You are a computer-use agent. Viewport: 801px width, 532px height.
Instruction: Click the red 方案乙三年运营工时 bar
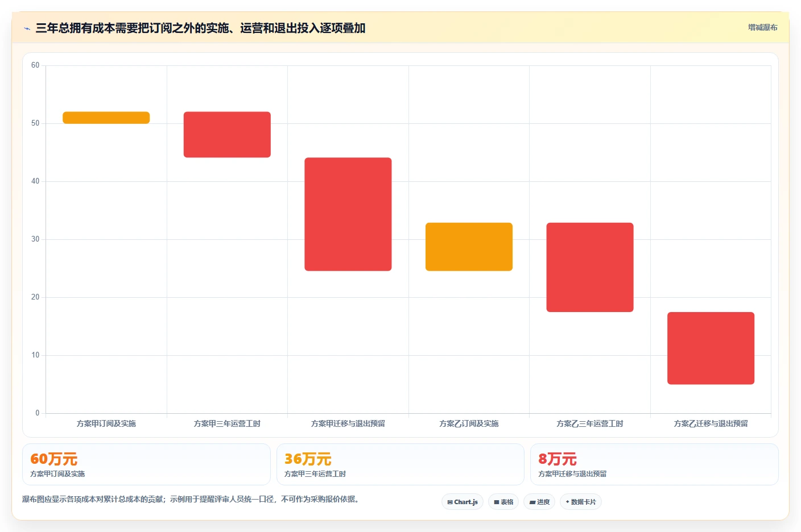click(590, 267)
